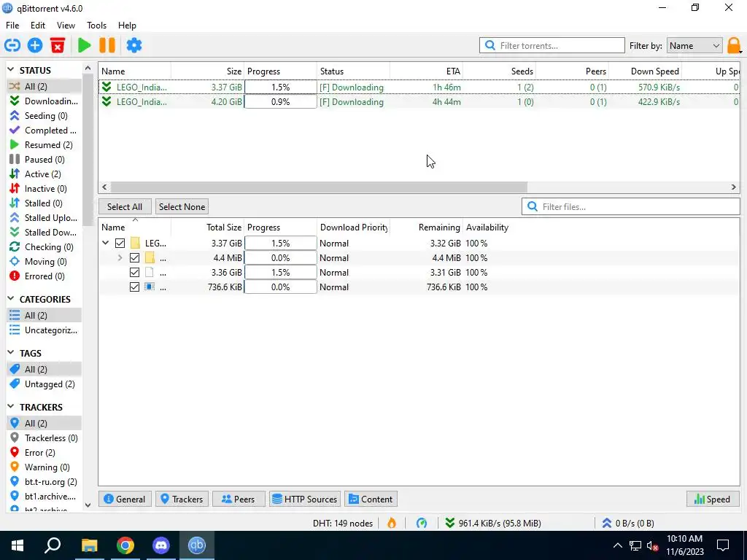Toggle checkbox for the 736.6 KiB file
Viewport: 747px width, 560px height.
pos(134,287)
